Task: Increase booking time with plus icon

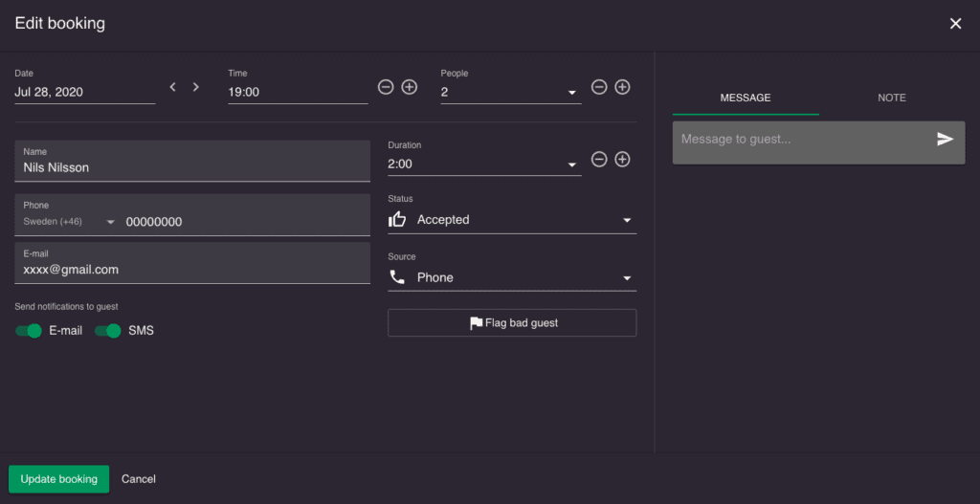Action: coord(409,87)
